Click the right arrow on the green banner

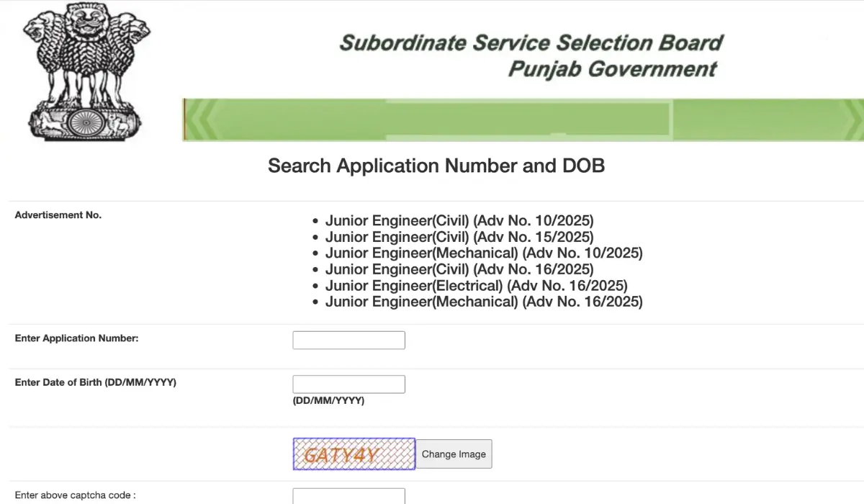coord(852,120)
